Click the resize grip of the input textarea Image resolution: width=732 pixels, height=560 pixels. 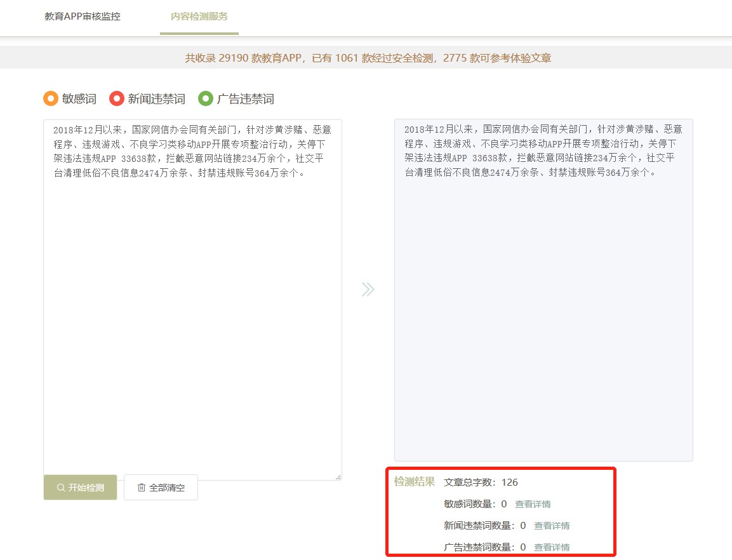(338, 477)
